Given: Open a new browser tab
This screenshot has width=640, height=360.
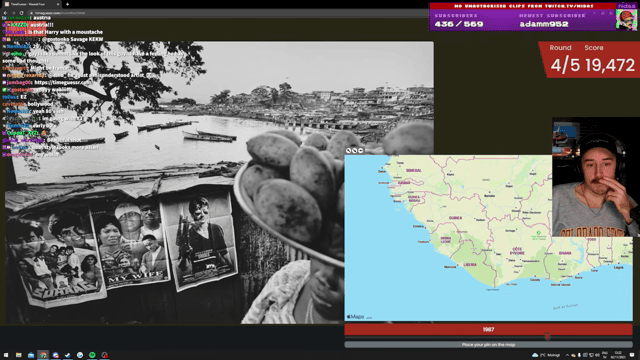Looking at the screenshot, I should click(x=67, y=4).
